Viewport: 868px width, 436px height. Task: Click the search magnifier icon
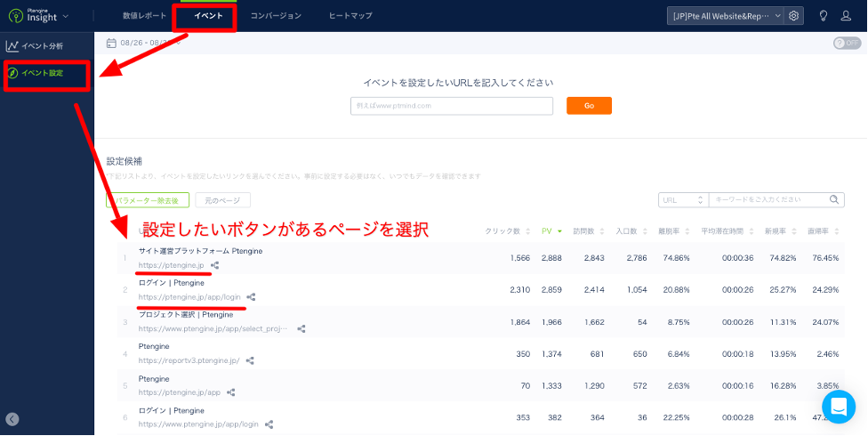tap(834, 200)
